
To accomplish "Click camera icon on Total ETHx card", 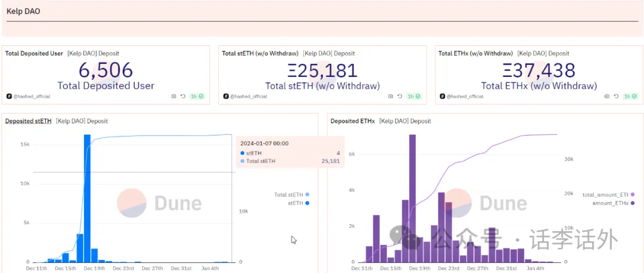I will (606, 96).
